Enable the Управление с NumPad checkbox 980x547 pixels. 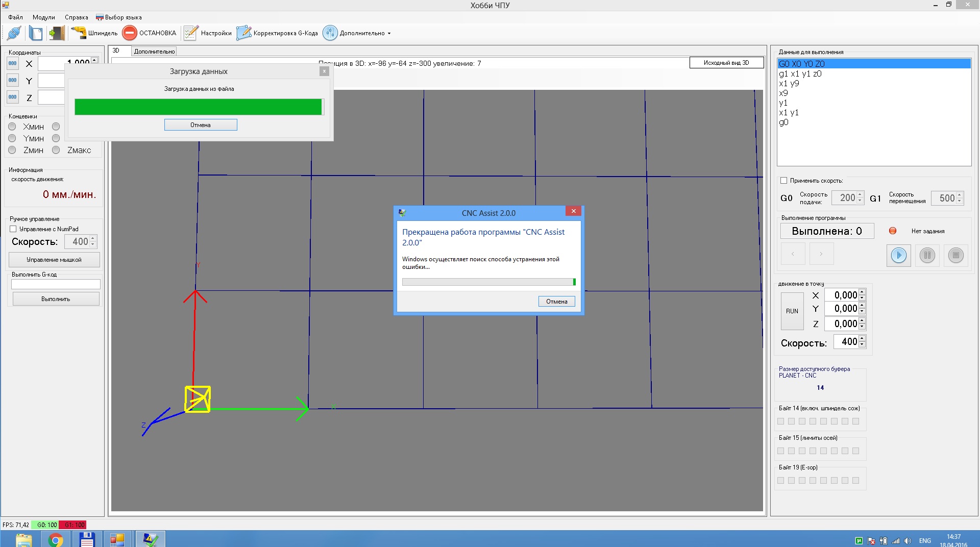[13, 229]
